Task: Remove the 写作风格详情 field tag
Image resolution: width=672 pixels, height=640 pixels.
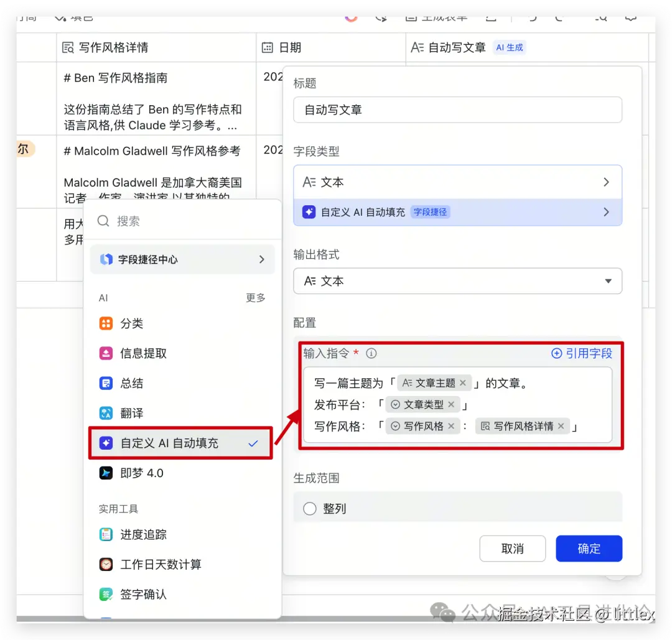Action: 561,426
